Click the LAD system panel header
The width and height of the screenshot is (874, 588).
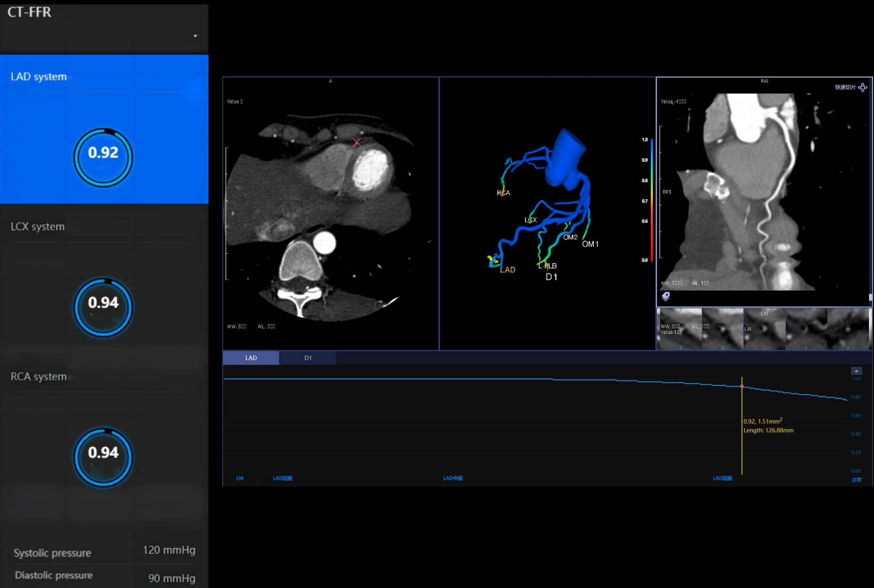(39, 77)
